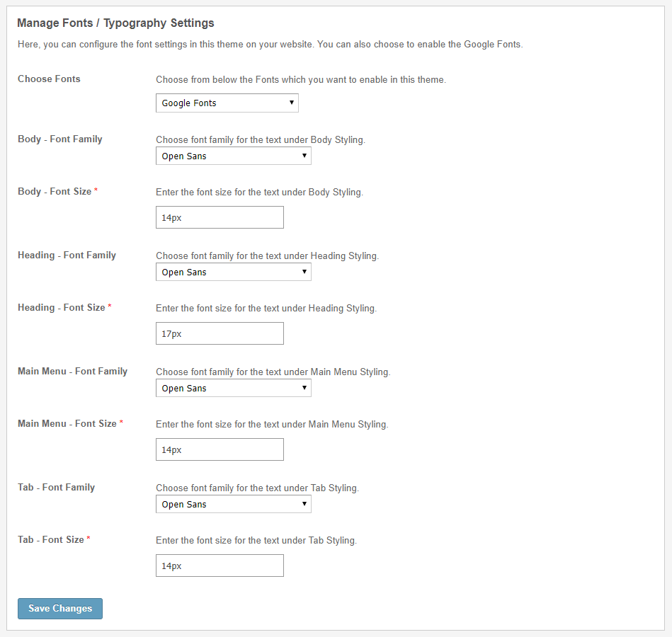Click the 'Body - Font Size' label
Screen dimensions: 672x637
(55, 192)
